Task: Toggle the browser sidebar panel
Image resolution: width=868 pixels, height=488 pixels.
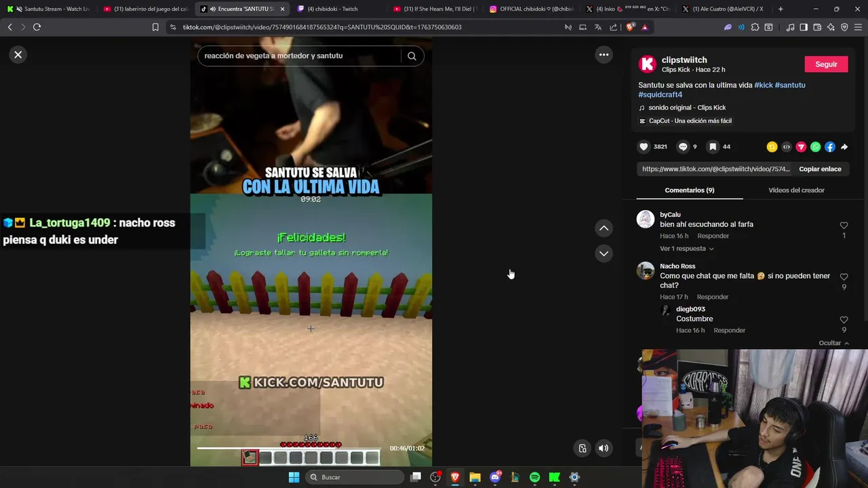Action: 804,27
